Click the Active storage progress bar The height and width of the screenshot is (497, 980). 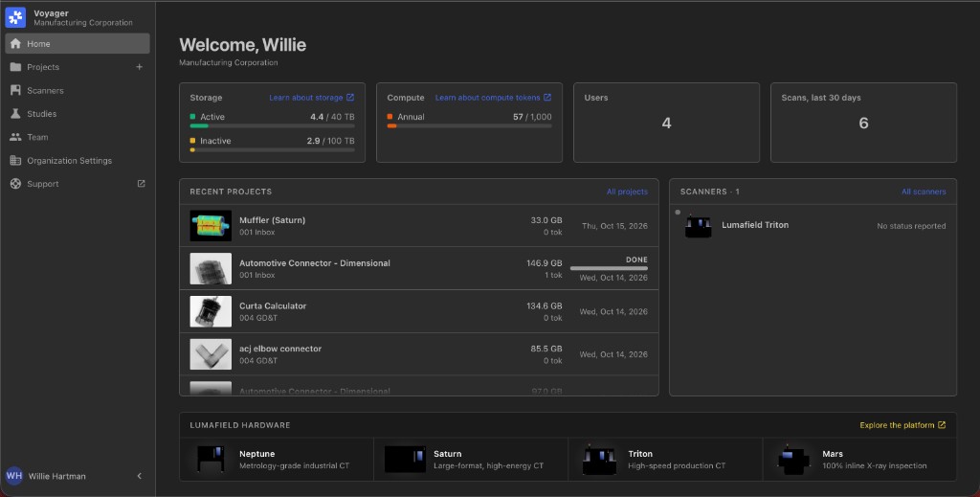click(272, 126)
